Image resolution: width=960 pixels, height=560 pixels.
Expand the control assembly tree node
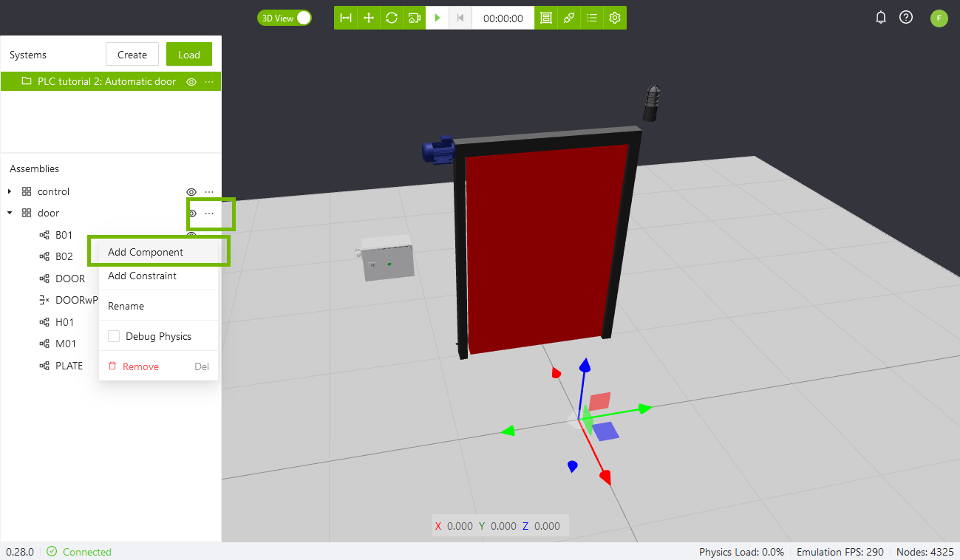pyautogui.click(x=10, y=192)
